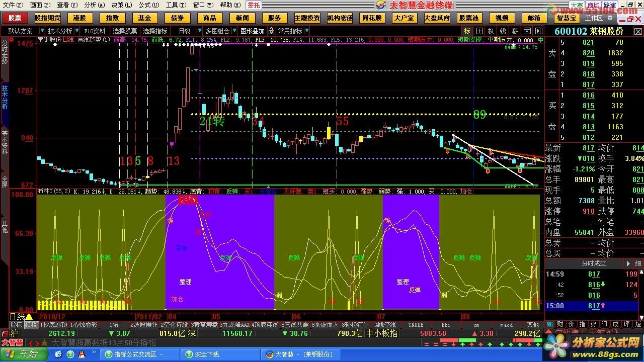The width and height of the screenshot is (644, 362).
Task: Click the 委托 order button
Action: (254, 5)
